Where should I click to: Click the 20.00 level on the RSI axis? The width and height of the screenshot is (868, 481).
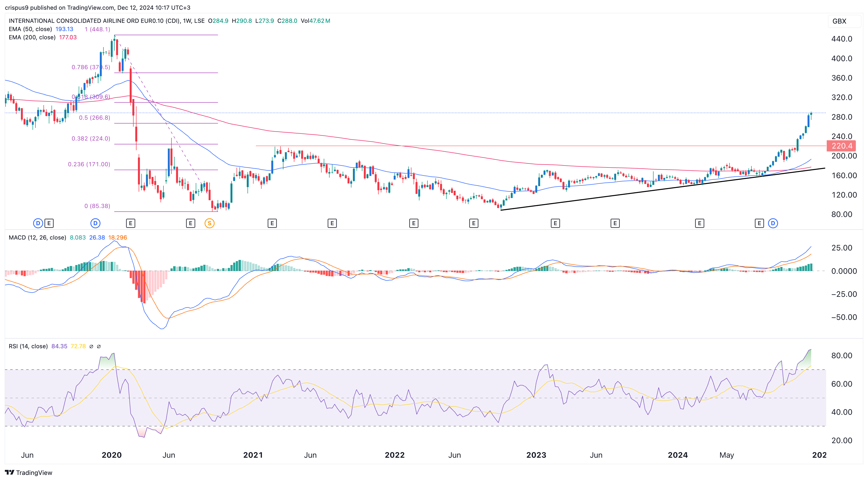[842, 441]
